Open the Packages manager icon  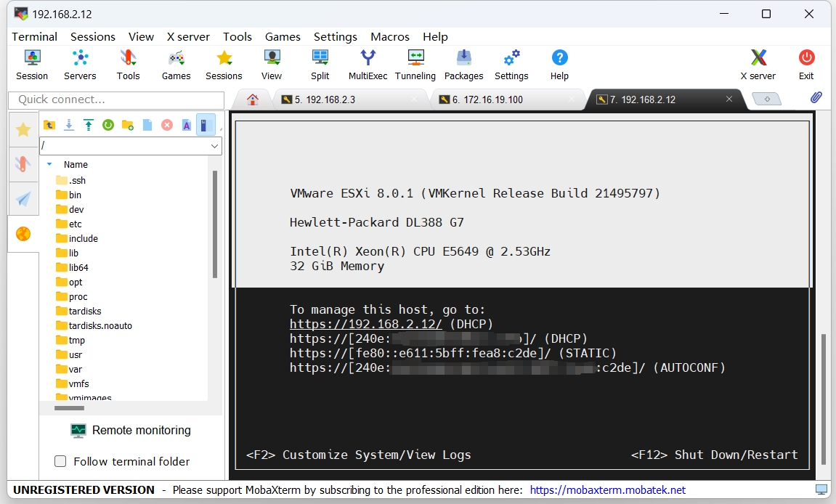point(463,64)
